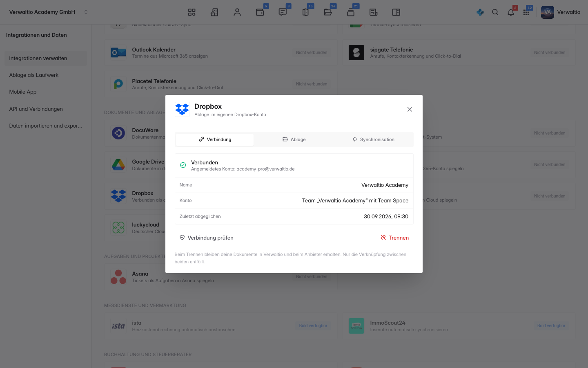Open the buildings icon in top navigation

pyautogui.click(x=214, y=12)
